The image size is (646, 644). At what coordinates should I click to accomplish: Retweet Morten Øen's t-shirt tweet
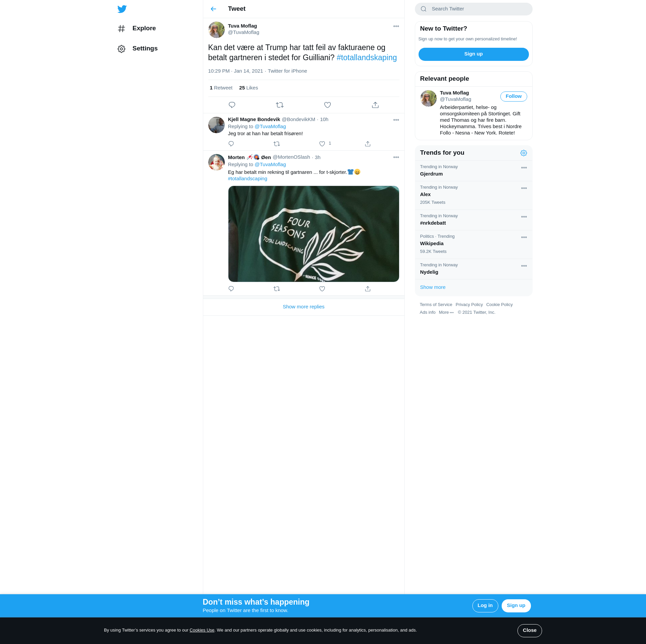point(277,289)
